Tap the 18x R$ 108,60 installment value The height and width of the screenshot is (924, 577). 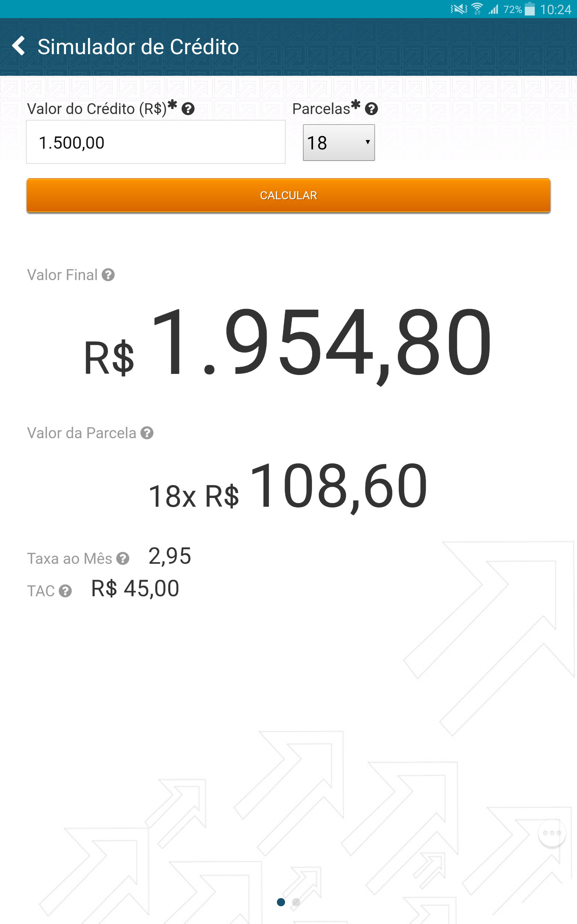[x=288, y=487]
